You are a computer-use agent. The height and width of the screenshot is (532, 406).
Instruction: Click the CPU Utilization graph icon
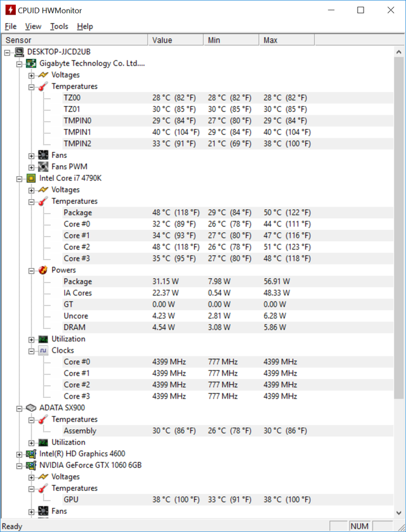click(x=43, y=339)
